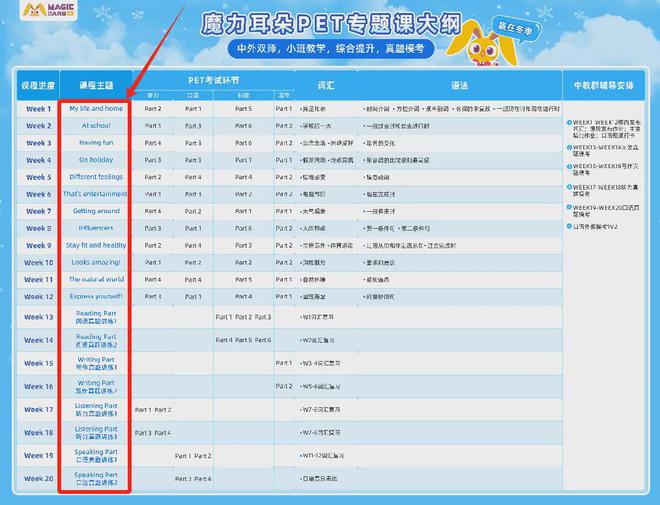Click the Week 15 'Writing Part' topic
Screen dimensions: 660x505
click(96, 363)
